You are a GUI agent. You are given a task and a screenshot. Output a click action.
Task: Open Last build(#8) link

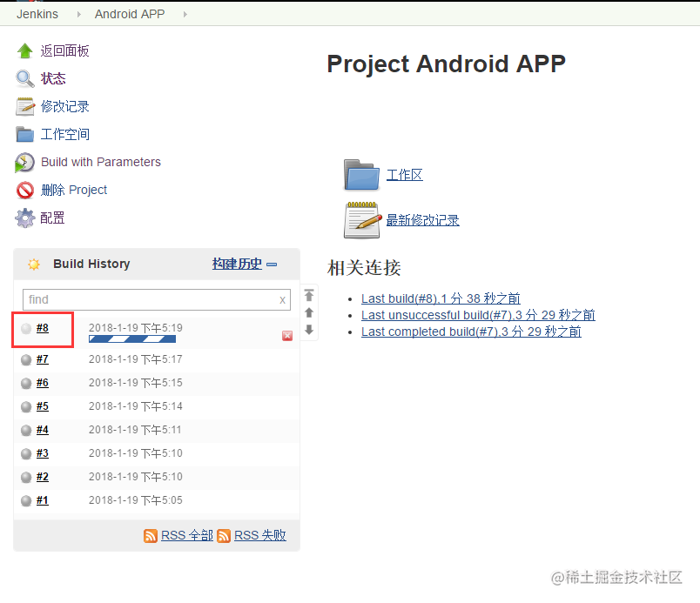coord(441,298)
